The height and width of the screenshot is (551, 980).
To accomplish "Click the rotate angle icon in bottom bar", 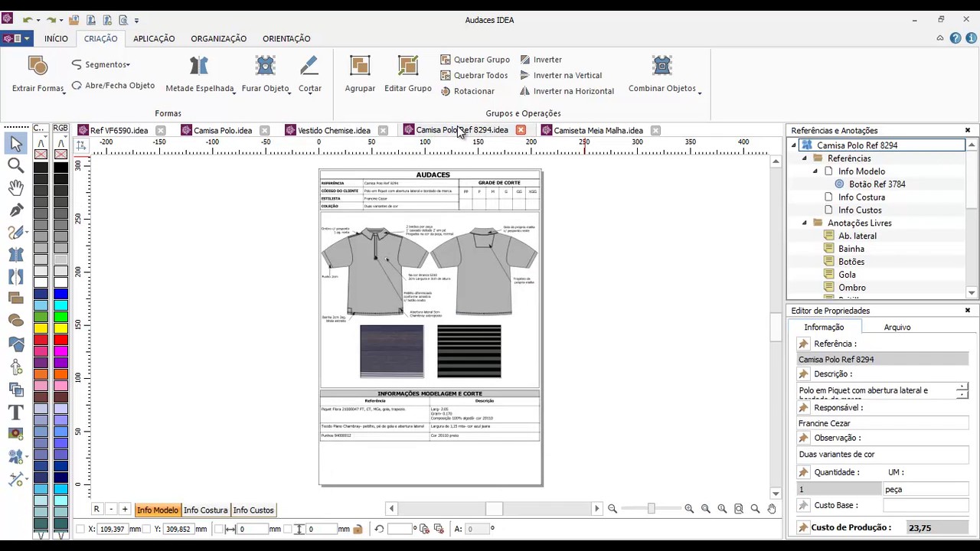I will pos(379,529).
